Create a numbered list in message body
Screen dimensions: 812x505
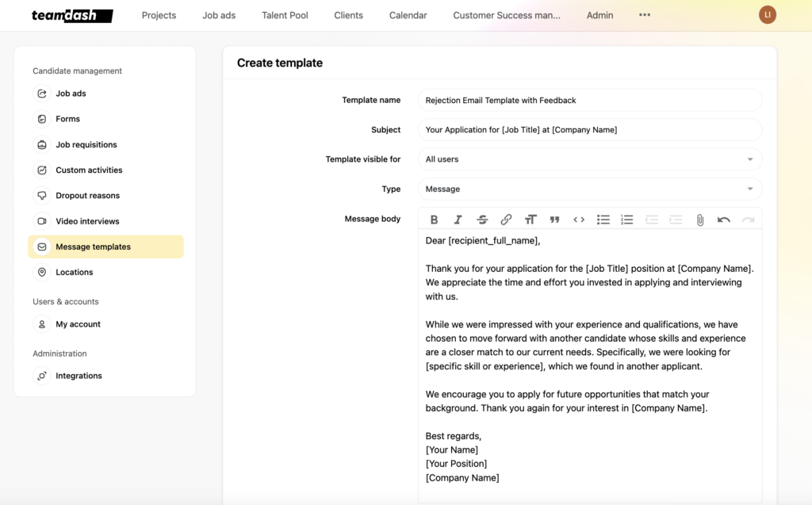point(627,220)
